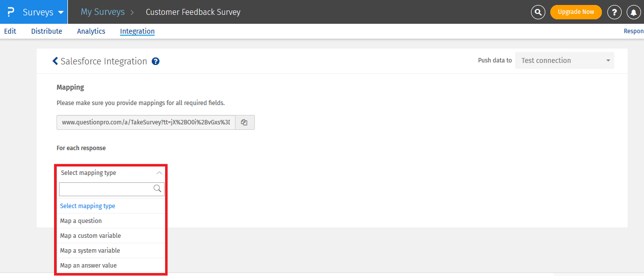
Task: Open the notifications bell icon
Action: coord(634,12)
